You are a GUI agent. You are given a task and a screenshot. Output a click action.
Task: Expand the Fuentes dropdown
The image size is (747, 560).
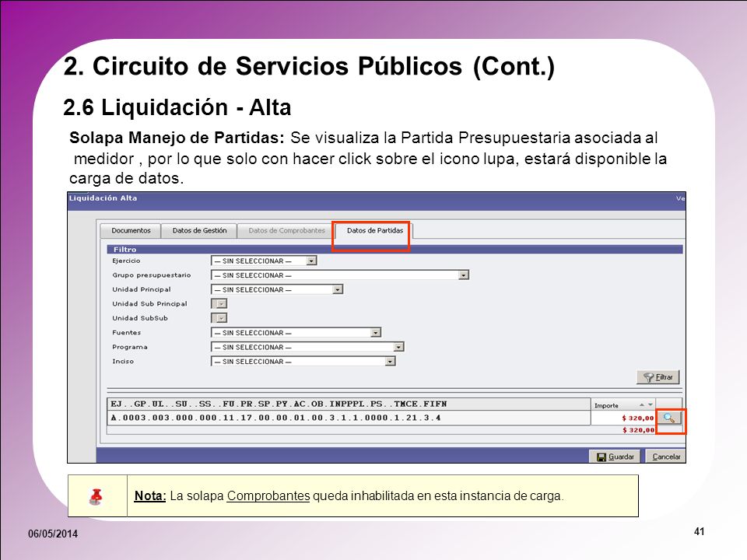point(296,333)
